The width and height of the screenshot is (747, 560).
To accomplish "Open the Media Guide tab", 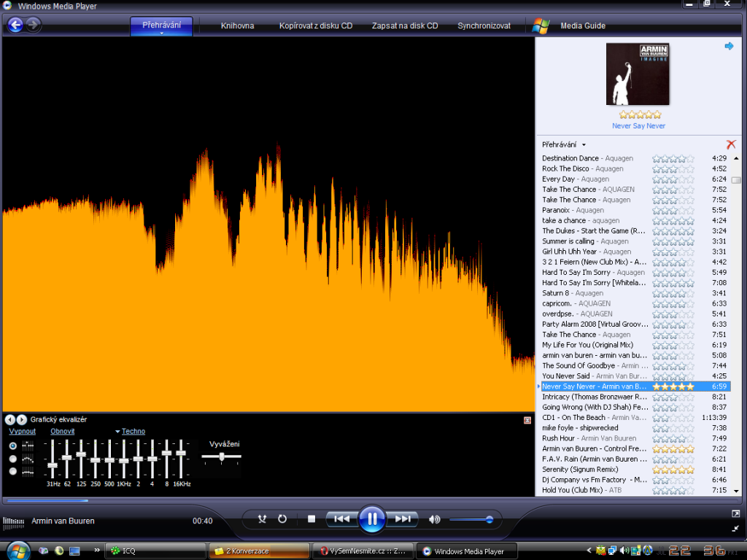I will [583, 26].
